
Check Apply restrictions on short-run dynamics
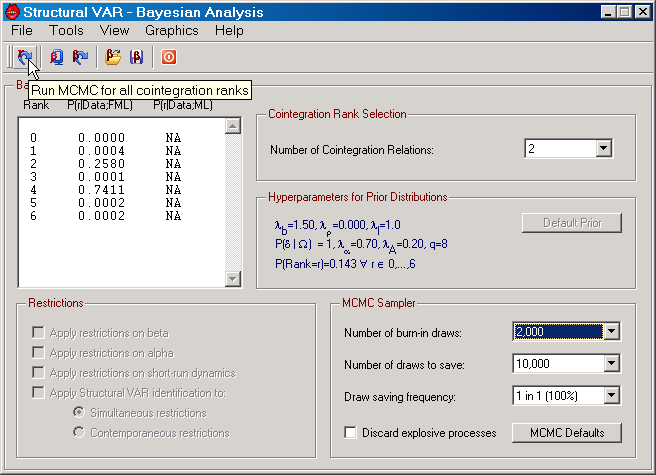pos(38,372)
